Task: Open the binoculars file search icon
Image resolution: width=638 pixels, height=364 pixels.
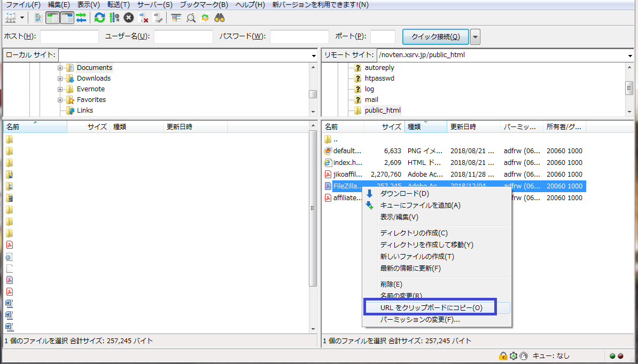Action: (220, 18)
